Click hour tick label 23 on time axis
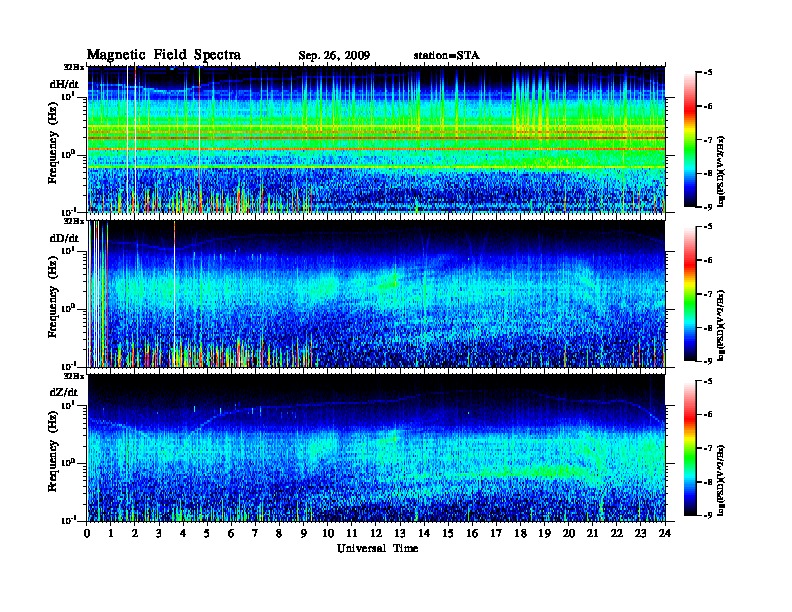Image resolution: width=792 pixels, height=612 pixels. point(641,534)
